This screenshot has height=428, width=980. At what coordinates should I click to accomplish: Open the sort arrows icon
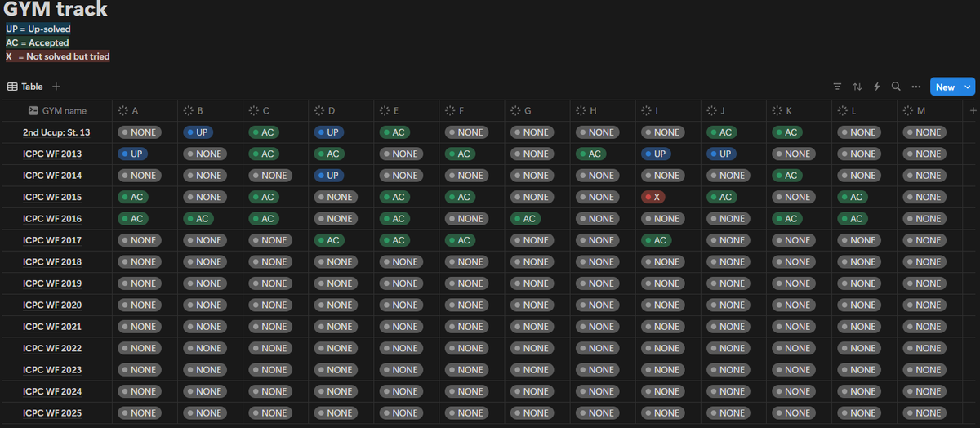(x=857, y=87)
